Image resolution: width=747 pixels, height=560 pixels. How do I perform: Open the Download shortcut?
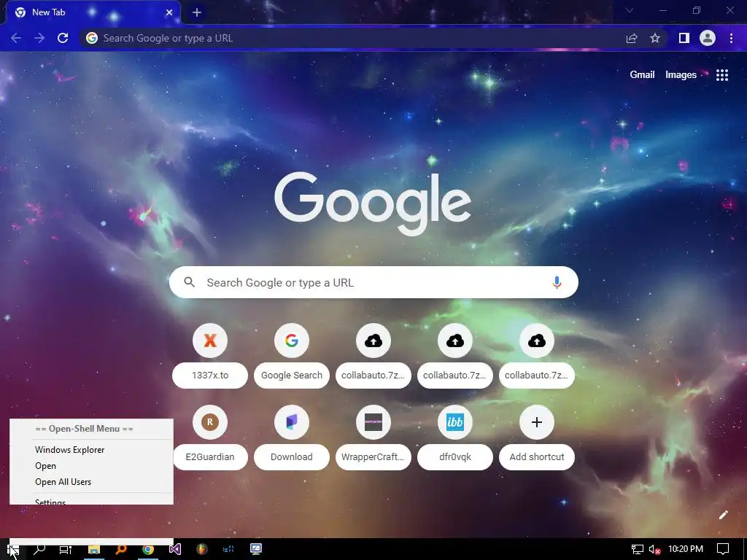(x=292, y=437)
